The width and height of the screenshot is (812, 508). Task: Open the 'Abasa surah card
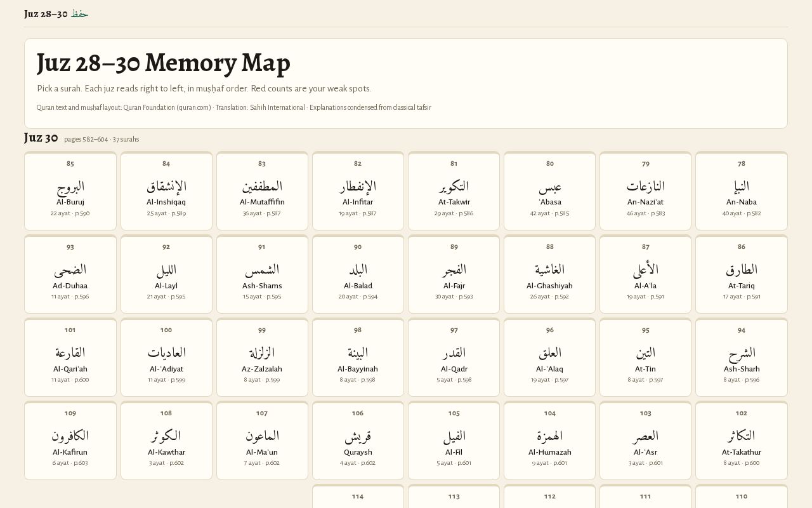pos(549,190)
